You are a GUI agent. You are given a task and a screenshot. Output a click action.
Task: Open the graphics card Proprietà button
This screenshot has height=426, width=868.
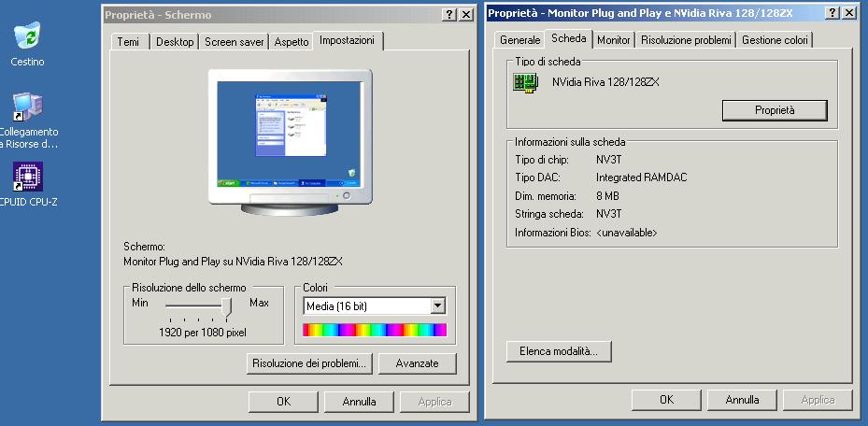click(x=775, y=110)
